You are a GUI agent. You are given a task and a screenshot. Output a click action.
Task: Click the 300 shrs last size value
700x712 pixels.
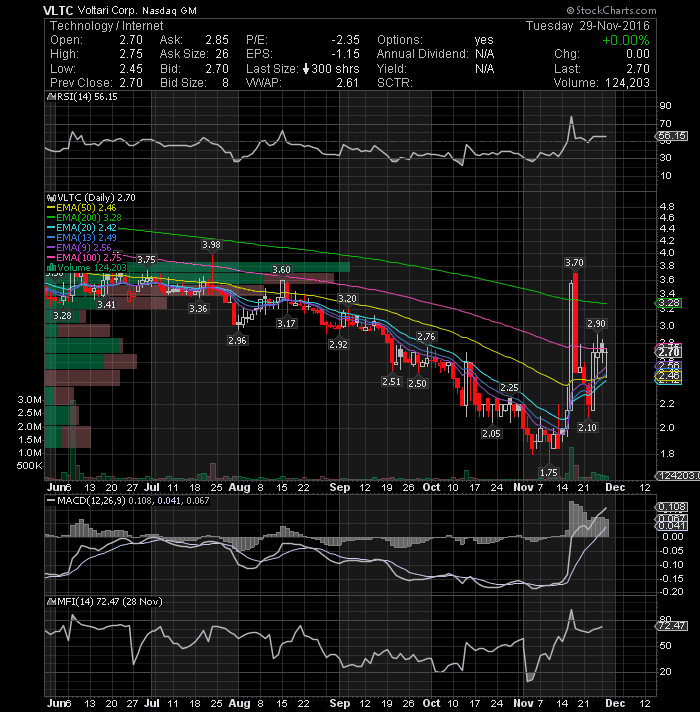tap(335, 69)
